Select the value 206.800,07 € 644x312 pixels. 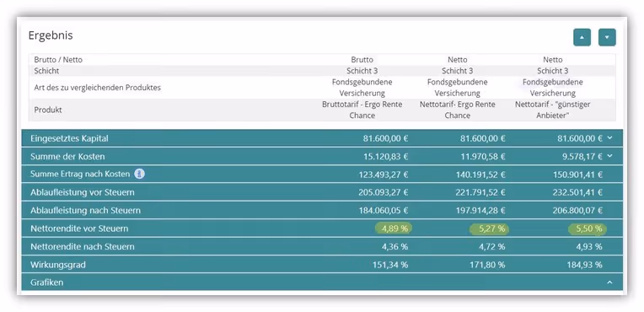(577, 211)
